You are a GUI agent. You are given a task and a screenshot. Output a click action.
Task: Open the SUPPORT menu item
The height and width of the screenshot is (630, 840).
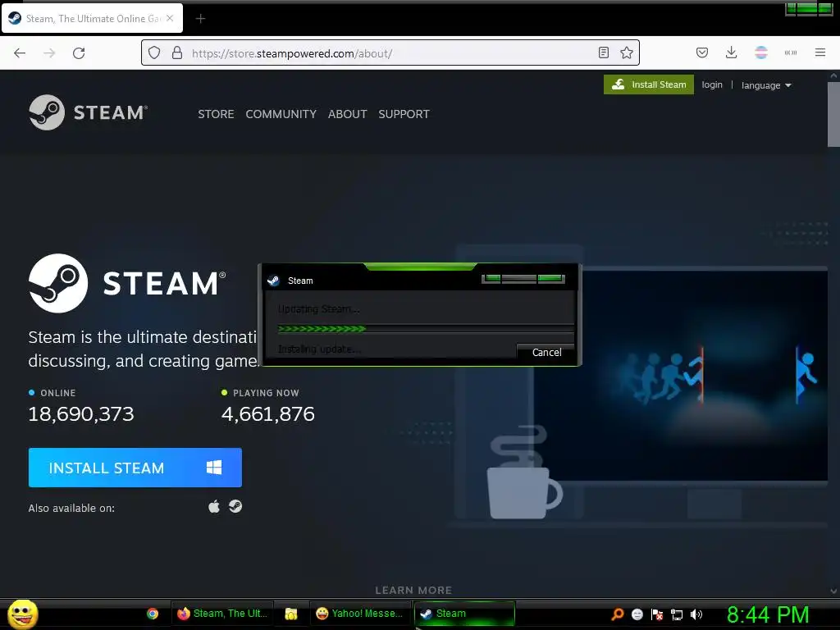click(404, 114)
